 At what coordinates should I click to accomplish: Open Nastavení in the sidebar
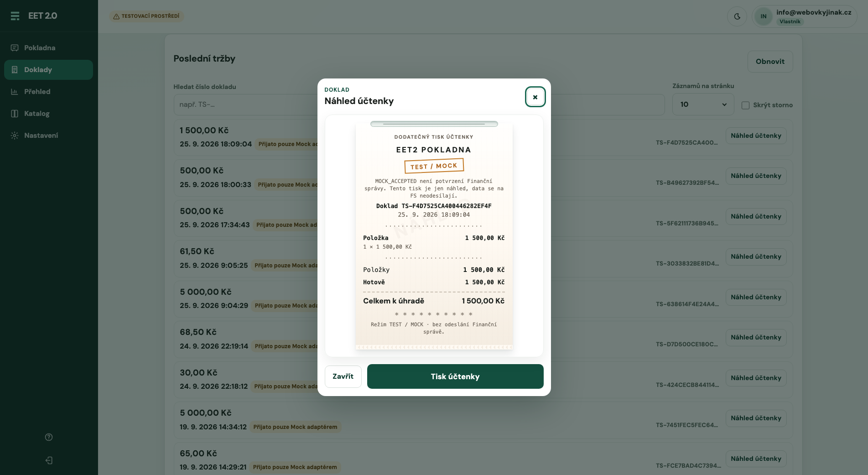coord(48,136)
